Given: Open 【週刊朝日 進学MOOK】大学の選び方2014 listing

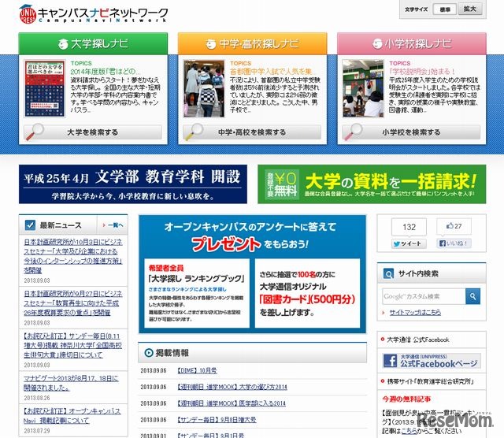Looking at the screenshot, I should click(x=232, y=387).
